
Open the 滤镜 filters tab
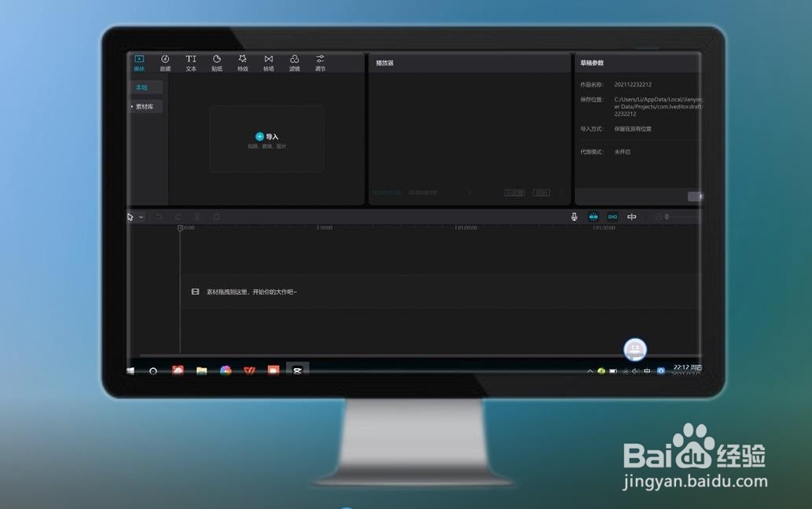point(294,63)
